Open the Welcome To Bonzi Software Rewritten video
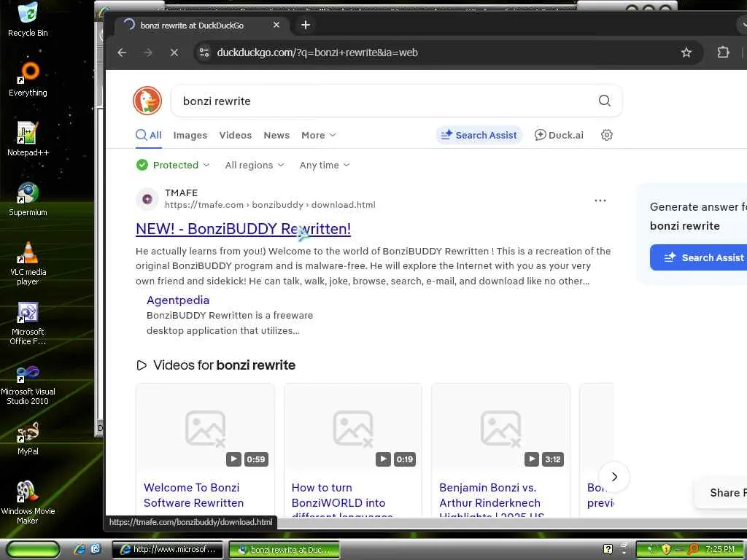Image resolution: width=747 pixels, height=560 pixels. coord(193,495)
